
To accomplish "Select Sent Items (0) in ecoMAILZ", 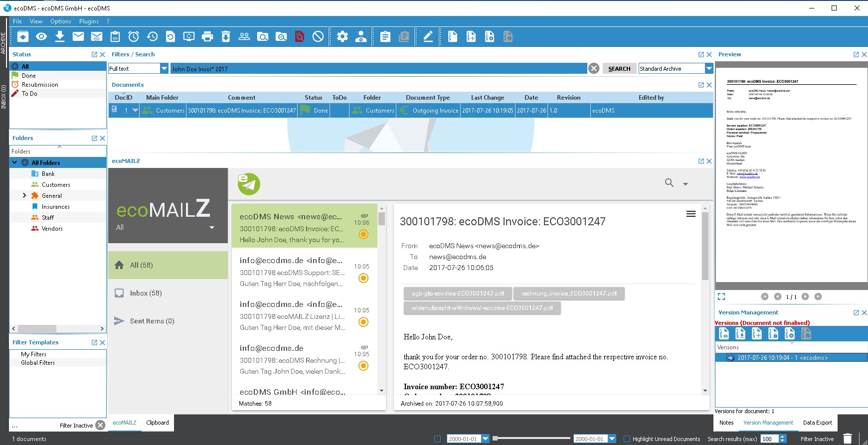I will pos(168,321).
